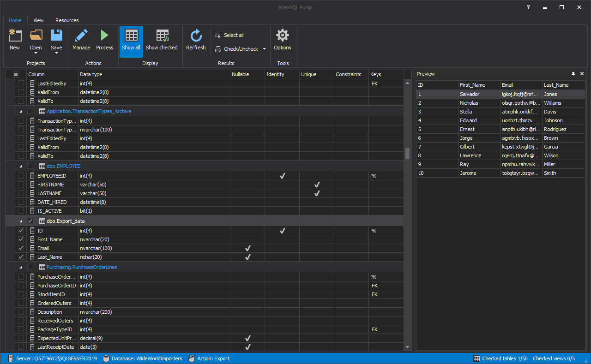Click column icon beside Email
The image size is (591, 364).
pos(32,248)
